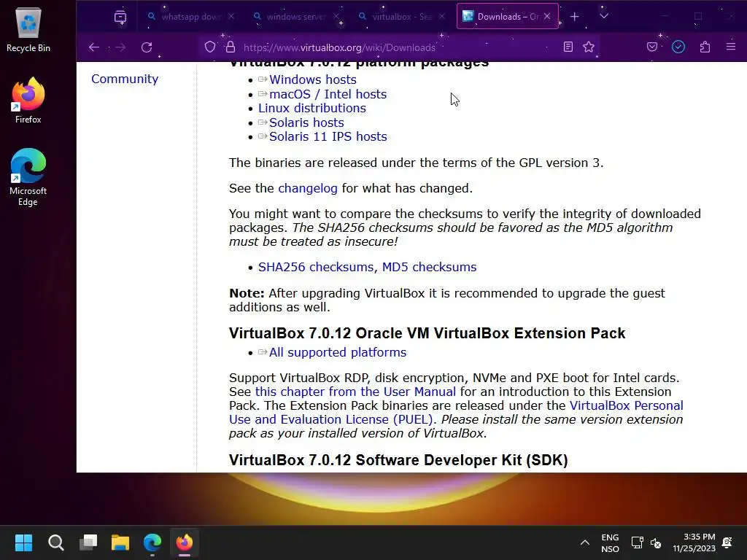Open Task View on the taskbar
This screenshot has height=560, width=747.
[x=88, y=542]
